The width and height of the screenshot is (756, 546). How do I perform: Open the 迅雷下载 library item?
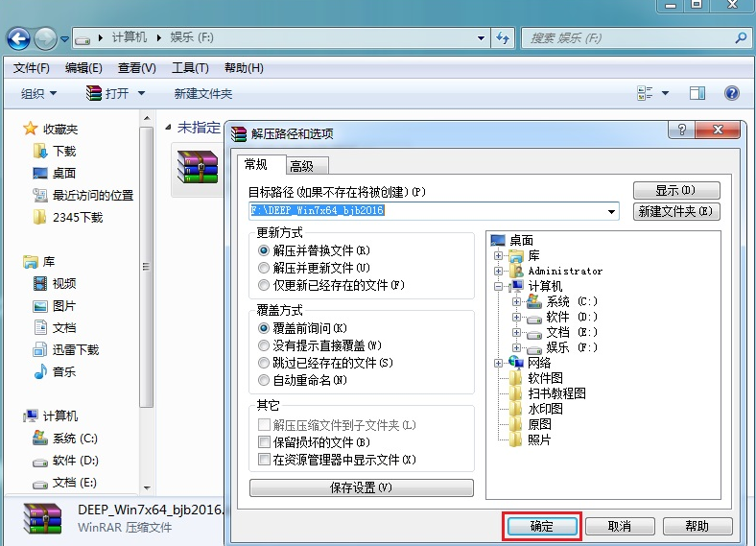pyautogui.click(x=75, y=349)
